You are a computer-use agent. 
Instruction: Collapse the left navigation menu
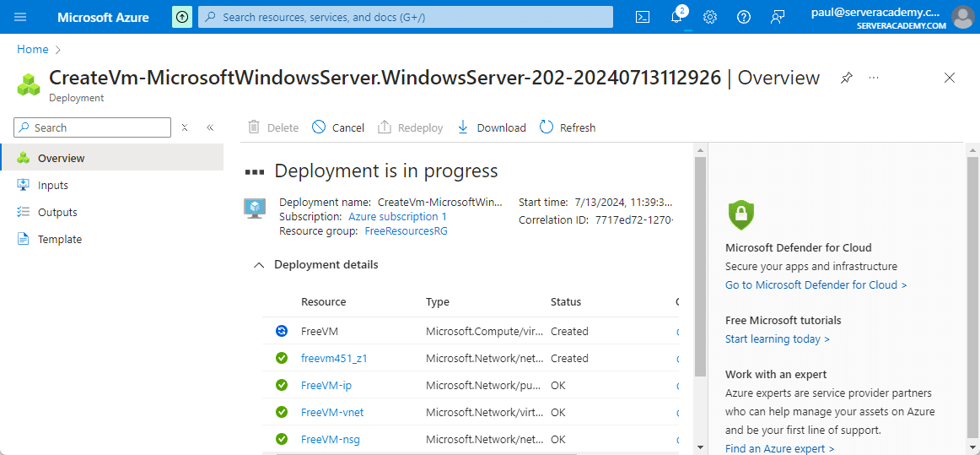(210, 127)
